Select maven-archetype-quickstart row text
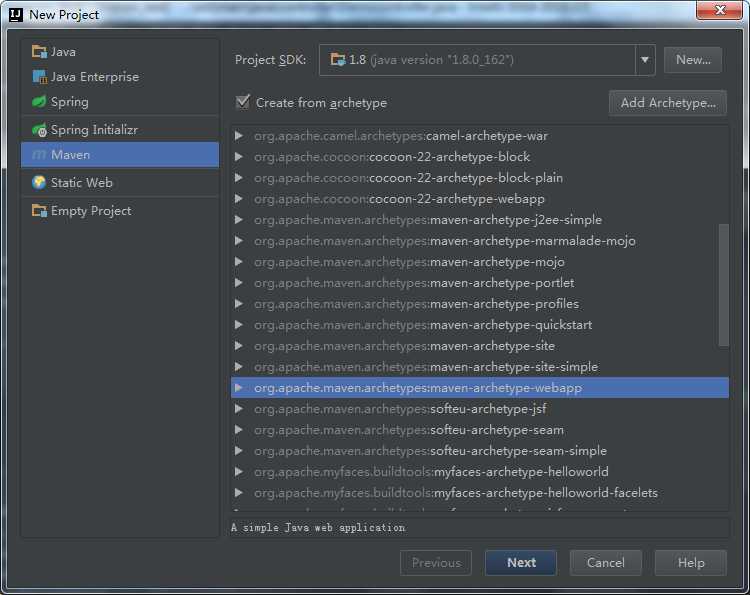Viewport: 750px width, 595px height. coord(423,325)
